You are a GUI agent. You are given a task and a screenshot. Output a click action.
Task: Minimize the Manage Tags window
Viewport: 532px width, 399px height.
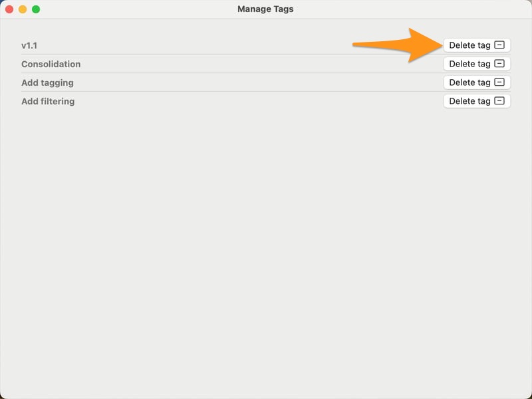pyautogui.click(x=23, y=9)
